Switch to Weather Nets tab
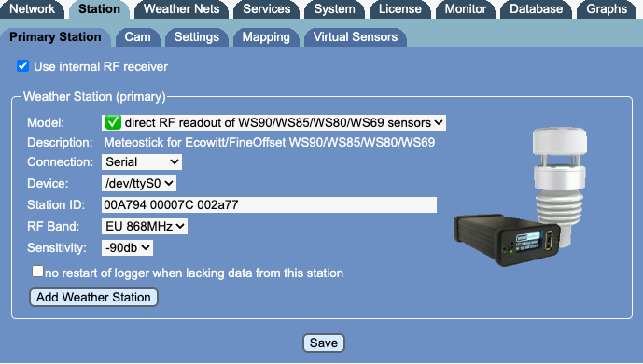 [x=181, y=9]
